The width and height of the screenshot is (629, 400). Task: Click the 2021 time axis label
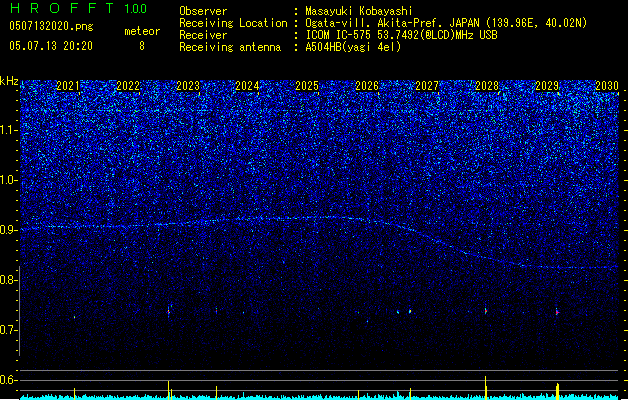tap(67, 86)
